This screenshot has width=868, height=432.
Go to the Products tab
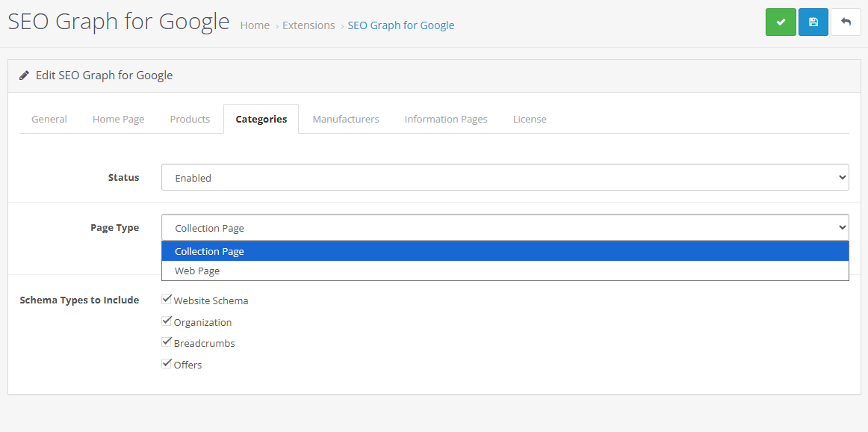(x=190, y=119)
